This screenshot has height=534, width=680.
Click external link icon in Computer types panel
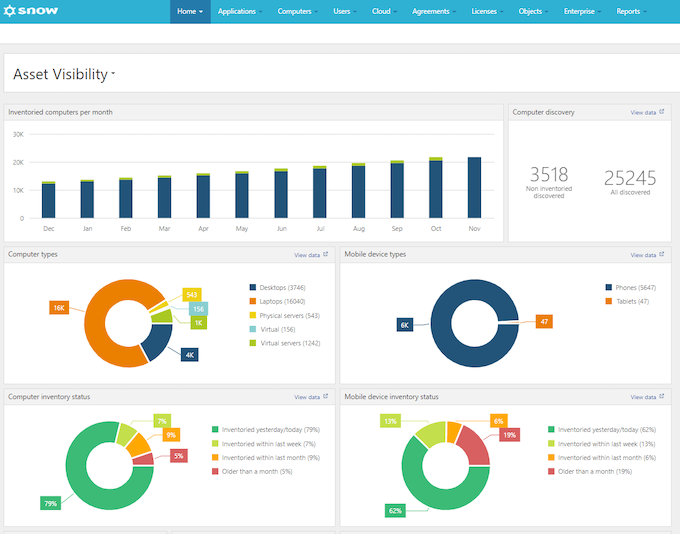point(325,255)
